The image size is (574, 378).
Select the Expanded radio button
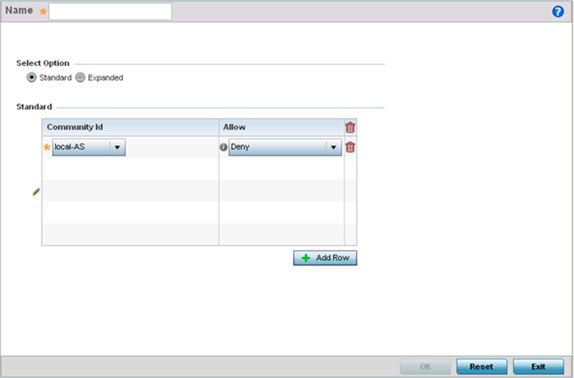coord(80,77)
